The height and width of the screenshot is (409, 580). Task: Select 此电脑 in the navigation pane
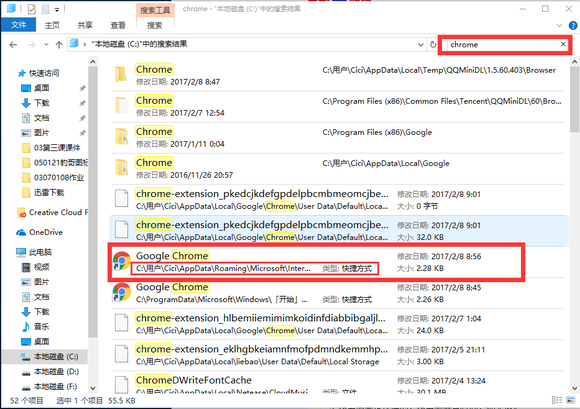tap(40, 252)
